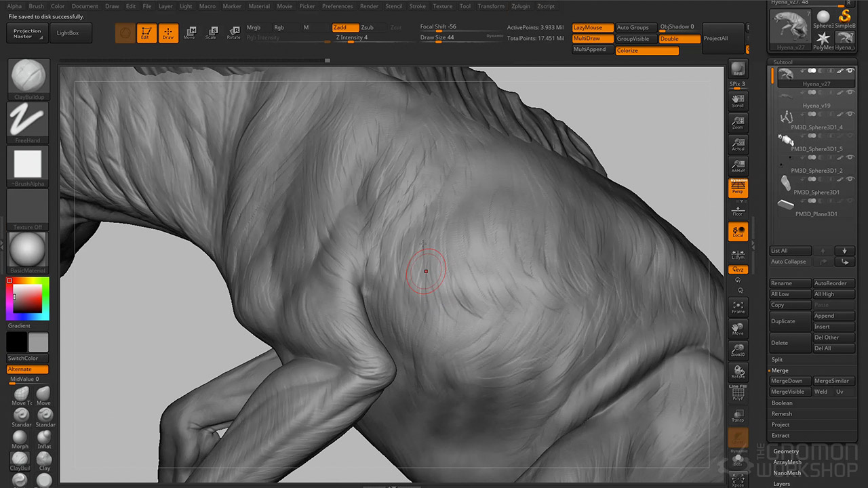868x488 pixels.
Task: Expand the Split section
Action: (777, 360)
